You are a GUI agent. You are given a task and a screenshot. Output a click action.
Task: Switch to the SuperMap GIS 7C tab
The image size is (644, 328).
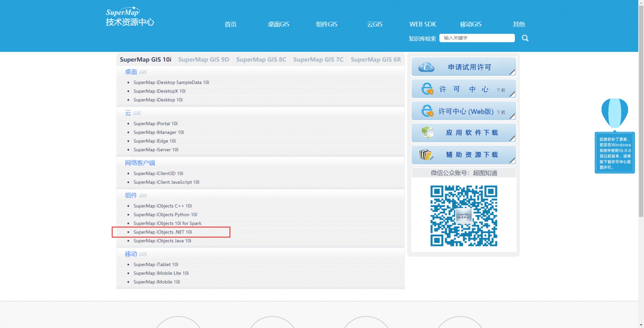coord(318,60)
